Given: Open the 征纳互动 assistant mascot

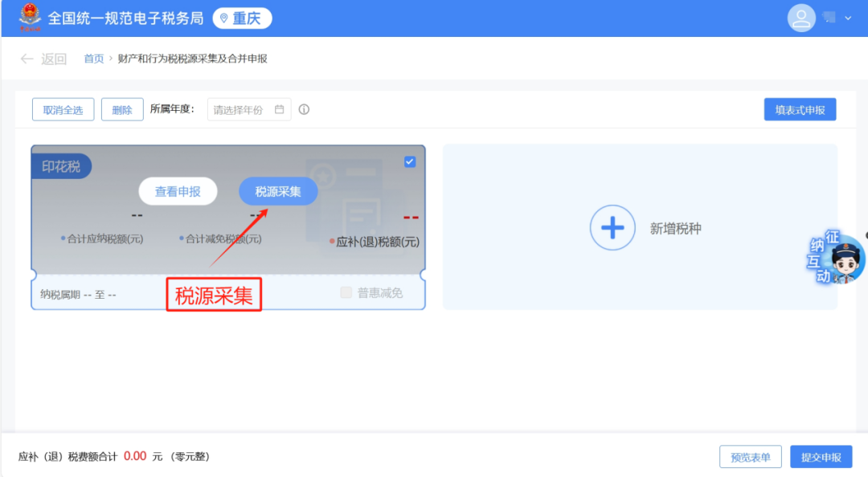Looking at the screenshot, I should coord(836,257).
